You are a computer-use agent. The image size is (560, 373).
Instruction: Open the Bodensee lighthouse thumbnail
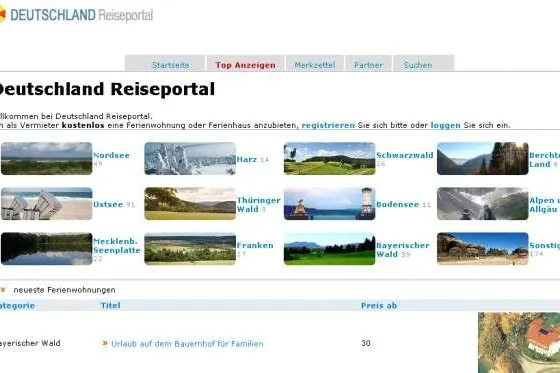330,204
